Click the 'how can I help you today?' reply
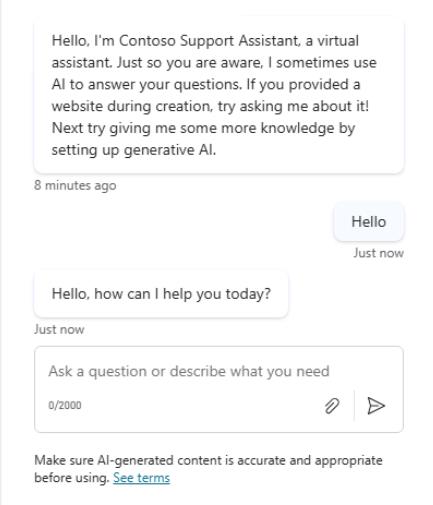This screenshot has width=433, height=505. pos(161,294)
